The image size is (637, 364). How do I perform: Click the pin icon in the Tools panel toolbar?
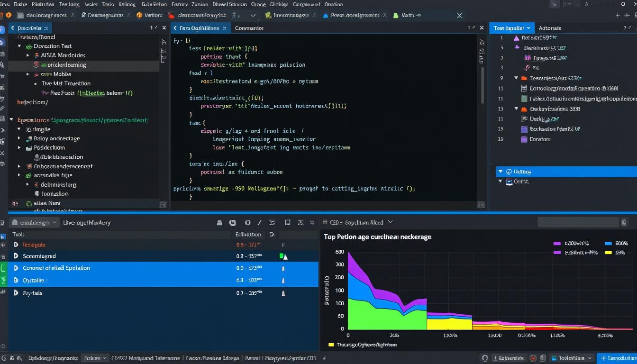pos(311,222)
